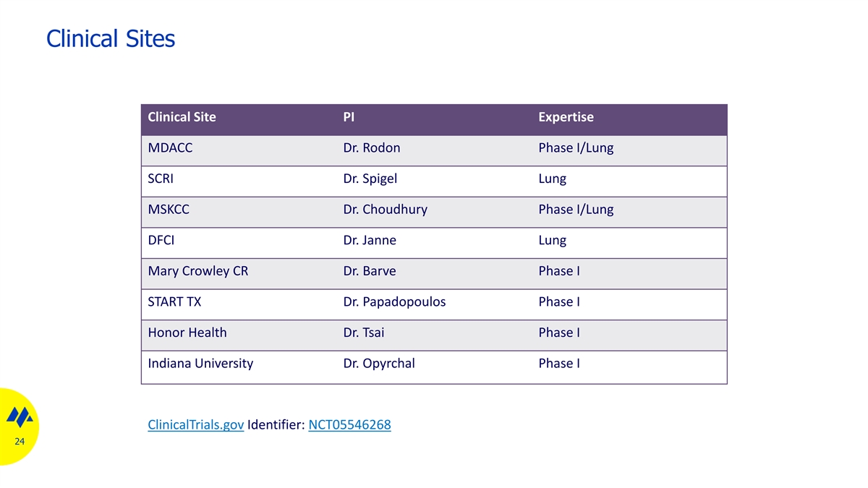Click the blue mountain logo icon
868x488 pixels.
(20, 417)
